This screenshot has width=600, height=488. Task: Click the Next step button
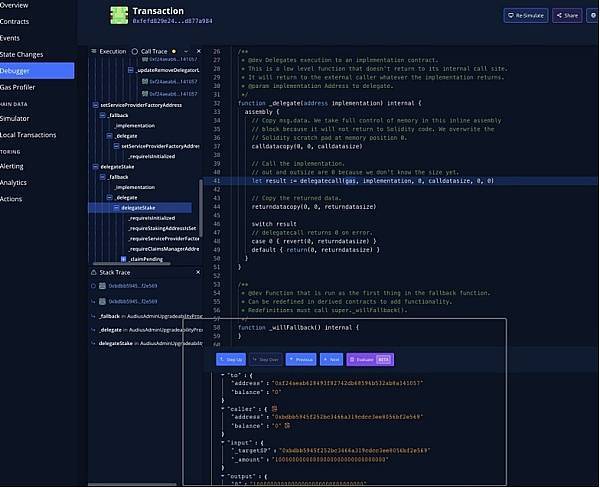coord(331,359)
